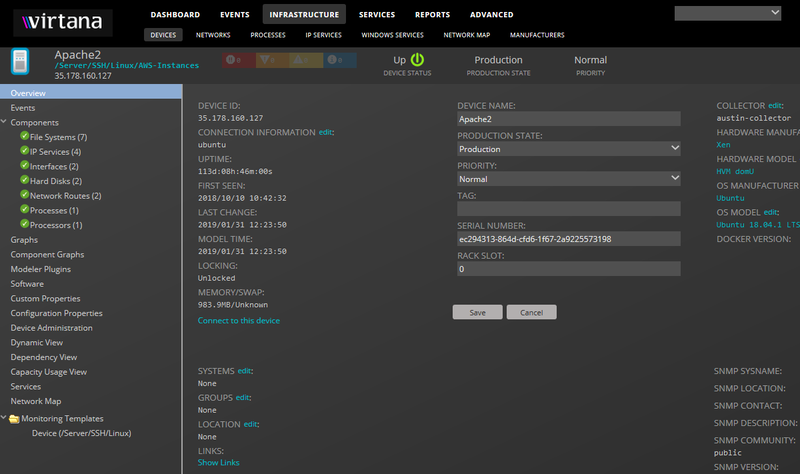Viewport: 800px width, 474px height.
Task: Open Device Administration in the sidebar
Action: [52, 328]
